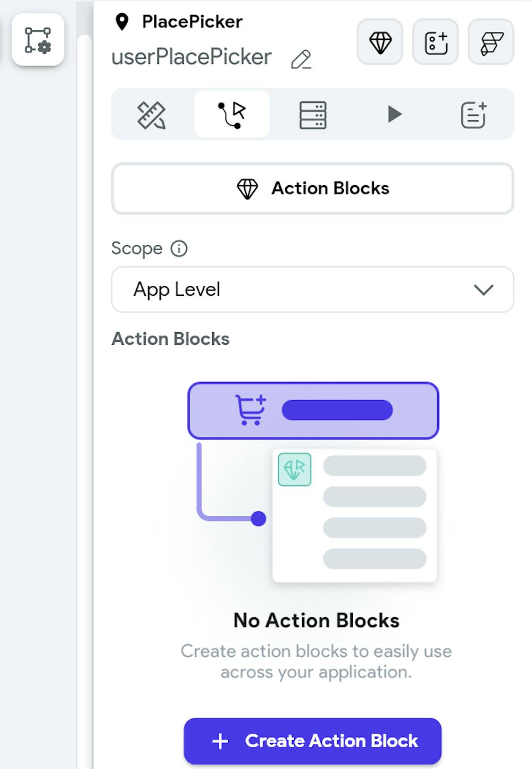
Task: Click the userPlacePicker widget name text
Action: pos(192,57)
